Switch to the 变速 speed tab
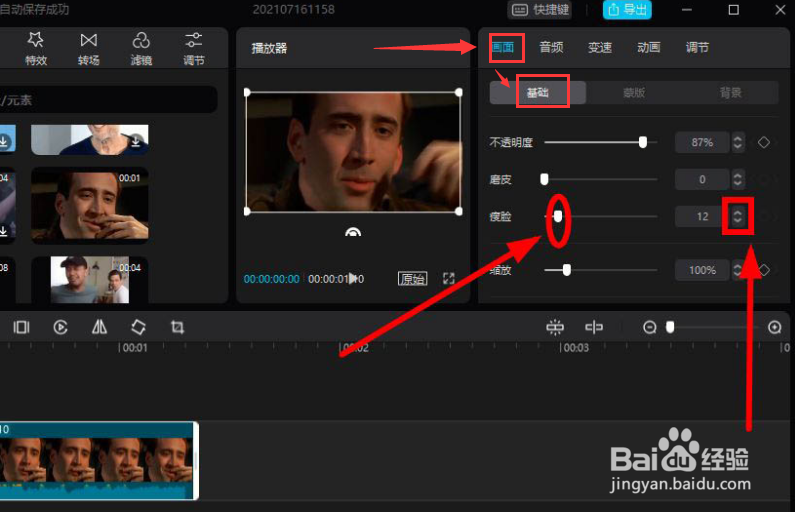 tap(600, 48)
